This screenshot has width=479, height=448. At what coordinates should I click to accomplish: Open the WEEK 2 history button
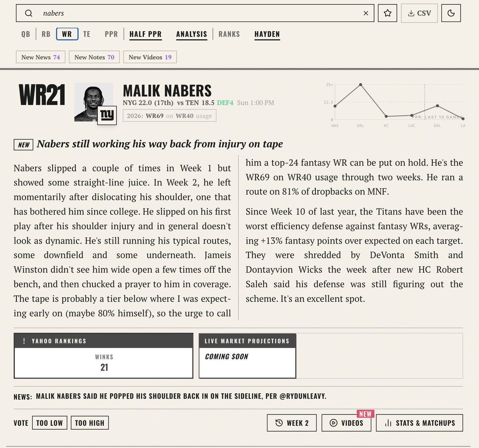tap(292, 423)
